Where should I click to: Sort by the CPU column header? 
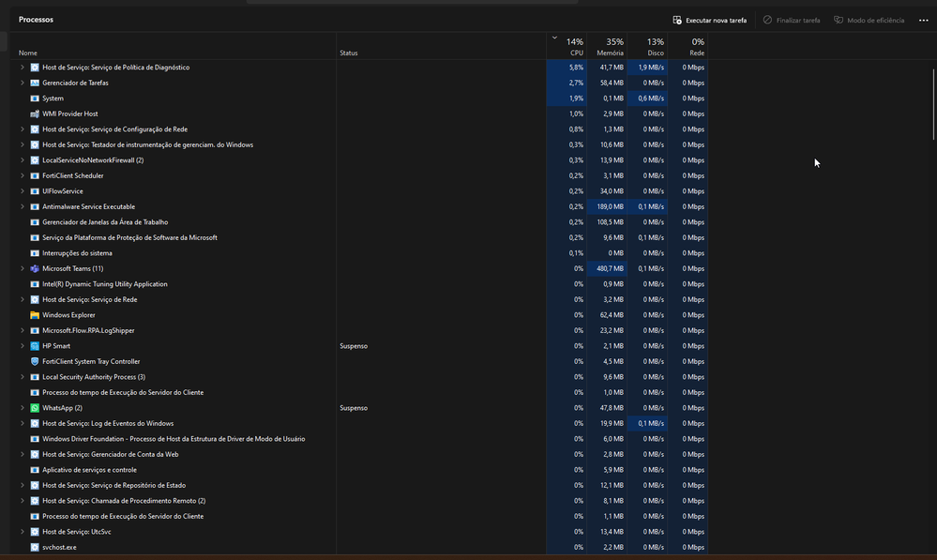pyautogui.click(x=567, y=47)
